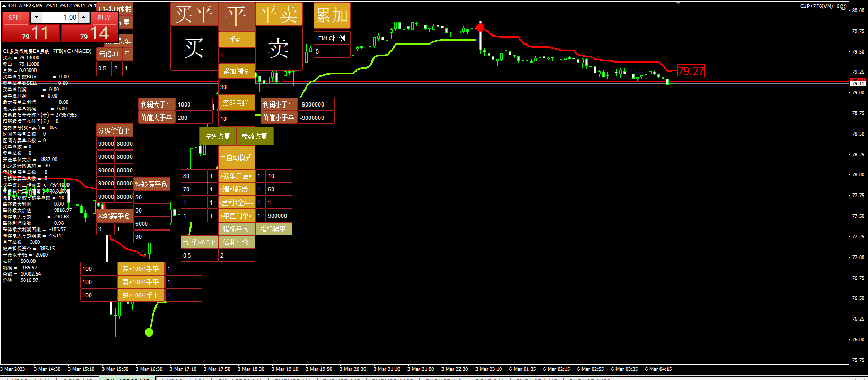Click the 60 field right of 滑动跟踪

click(279, 189)
